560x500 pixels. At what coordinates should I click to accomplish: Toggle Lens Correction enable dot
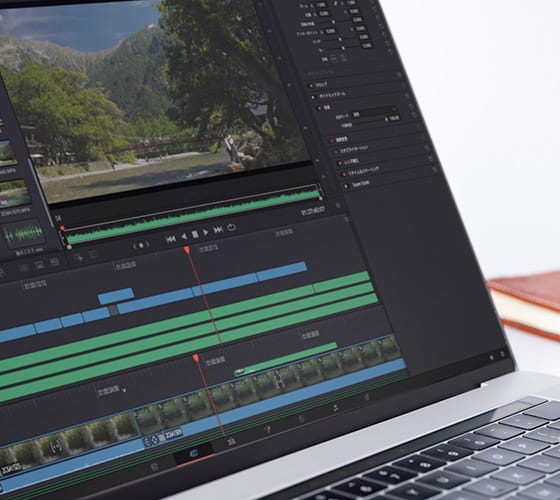tap(339, 163)
